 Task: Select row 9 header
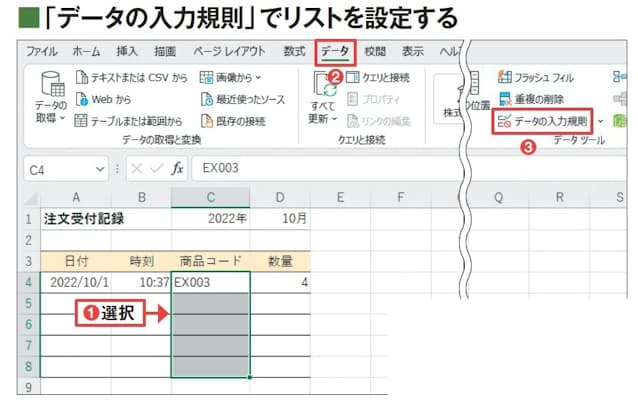[x=28, y=387]
